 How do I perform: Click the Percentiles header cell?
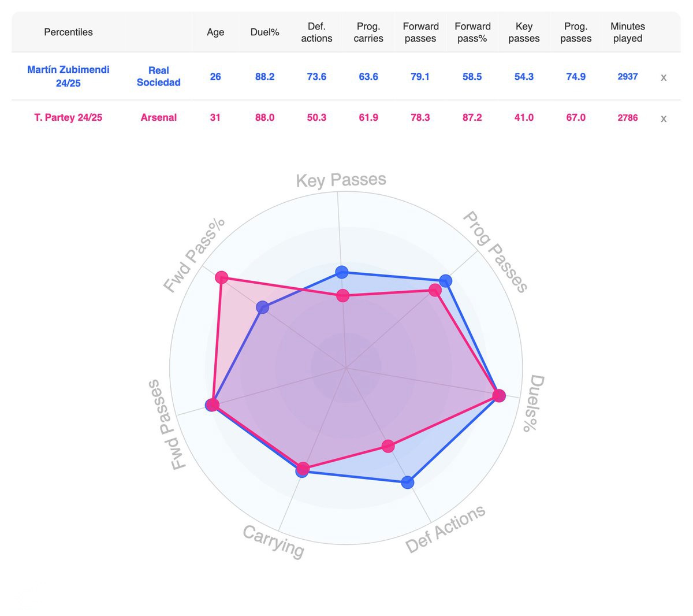[68, 32]
